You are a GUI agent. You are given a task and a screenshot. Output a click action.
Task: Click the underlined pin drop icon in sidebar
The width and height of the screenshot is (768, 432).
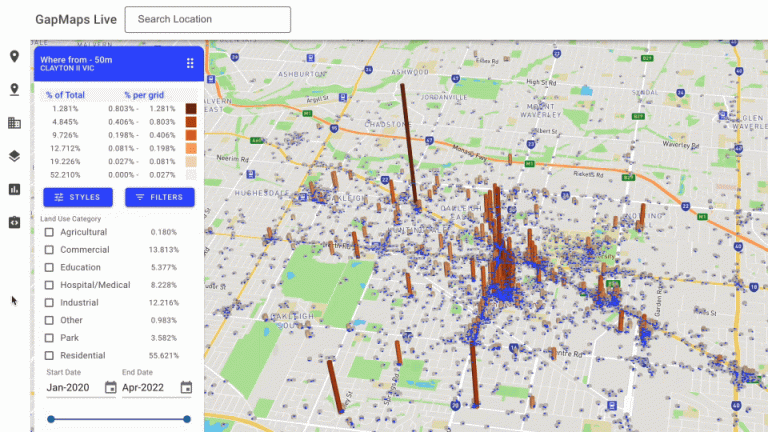[x=14, y=90]
